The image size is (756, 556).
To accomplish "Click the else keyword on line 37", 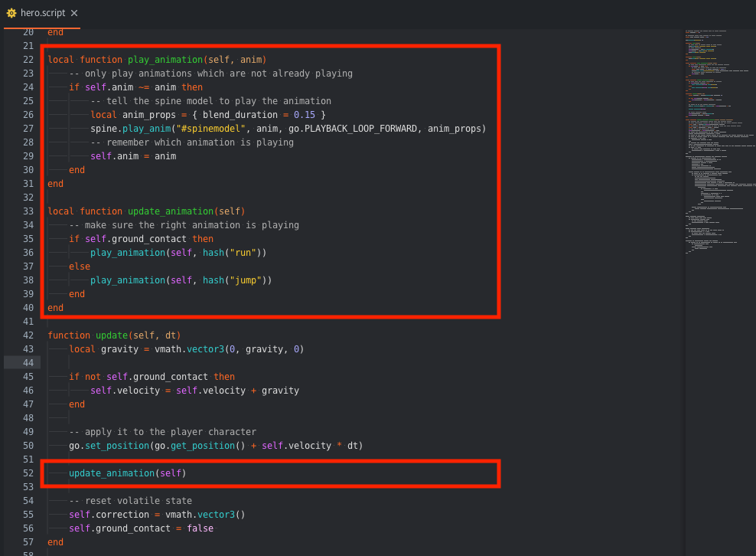I will pyautogui.click(x=79, y=267).
